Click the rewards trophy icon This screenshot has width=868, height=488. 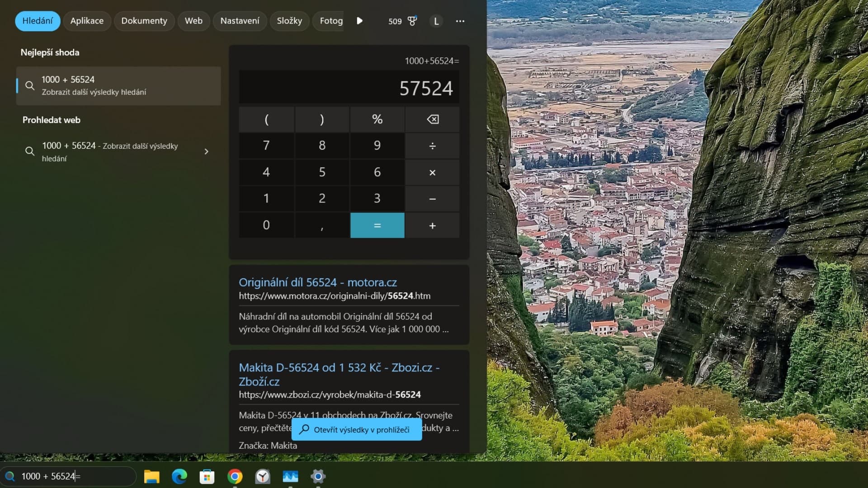pos(412,21)
